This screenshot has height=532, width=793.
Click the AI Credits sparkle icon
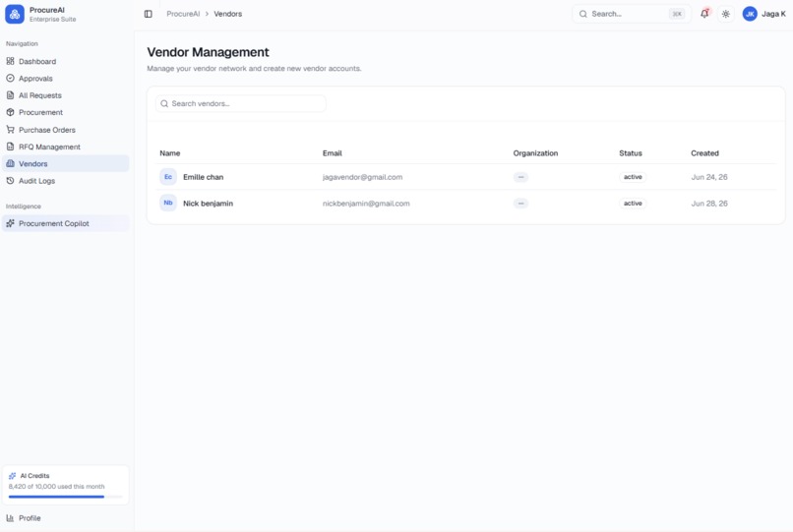(x=12, y=476)
